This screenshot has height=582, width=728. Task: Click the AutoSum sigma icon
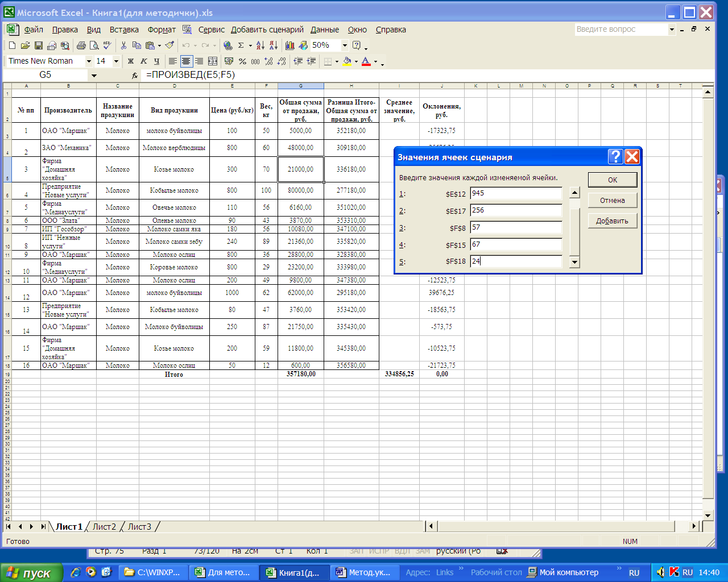coord(241,45)
